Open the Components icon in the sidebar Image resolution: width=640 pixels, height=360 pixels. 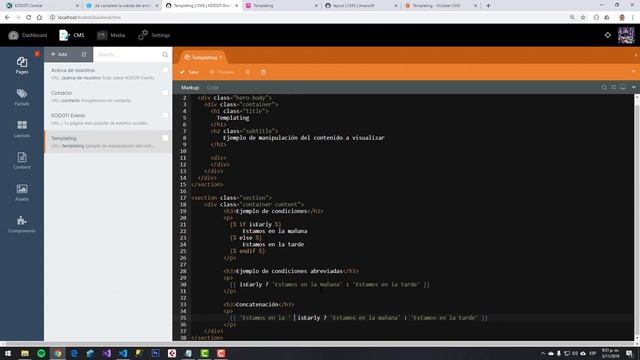(22, 224)
